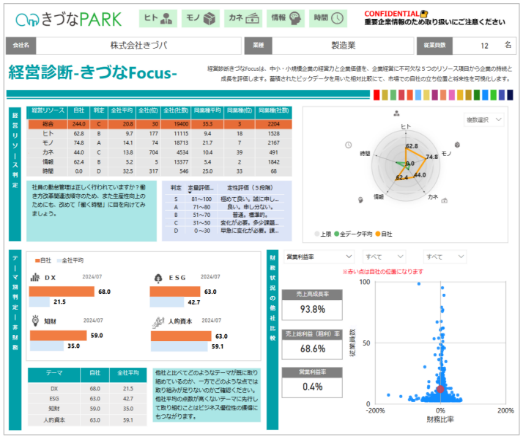The height and width of the screenshot is (440, 523).
Task: Click head icon beside radar 情報 axis
Action: 361,200
